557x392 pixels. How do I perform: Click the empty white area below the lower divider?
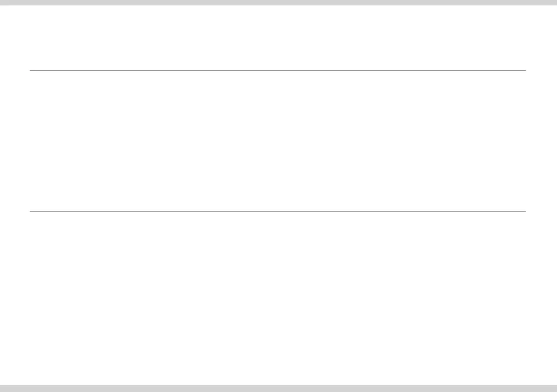(x=277, y=297)
